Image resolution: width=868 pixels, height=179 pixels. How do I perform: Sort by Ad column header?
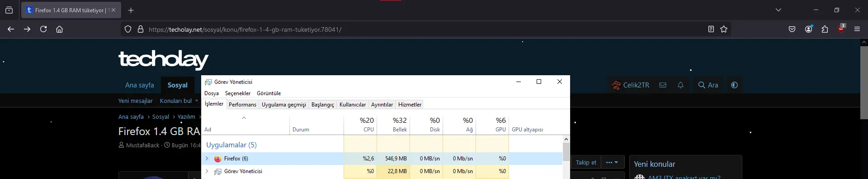(245, 125)
